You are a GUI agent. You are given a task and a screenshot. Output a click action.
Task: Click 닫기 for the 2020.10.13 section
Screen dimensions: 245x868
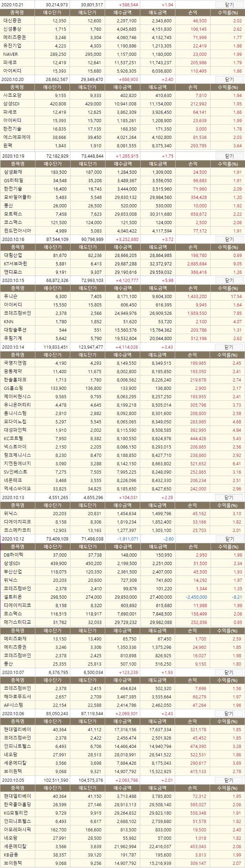229,497
